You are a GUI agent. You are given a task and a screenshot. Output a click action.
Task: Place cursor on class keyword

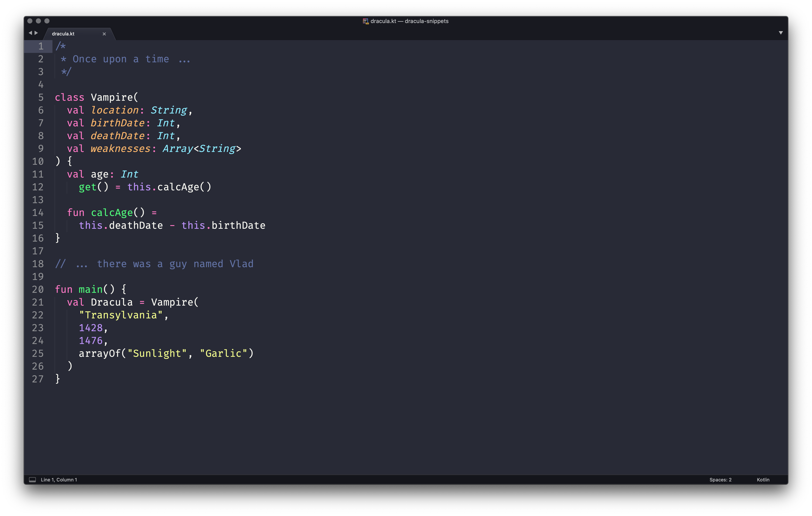point(70,98)
